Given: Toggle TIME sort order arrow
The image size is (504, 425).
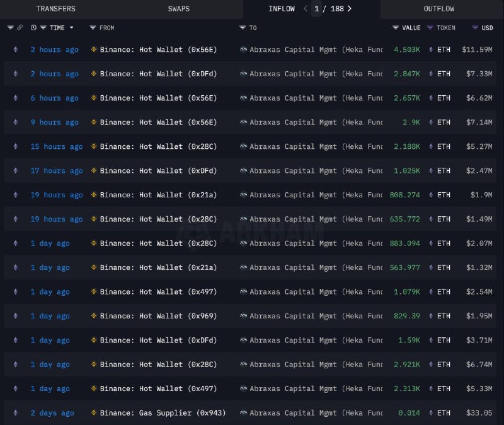Looking at the screenshot, I should click(72, 28).
